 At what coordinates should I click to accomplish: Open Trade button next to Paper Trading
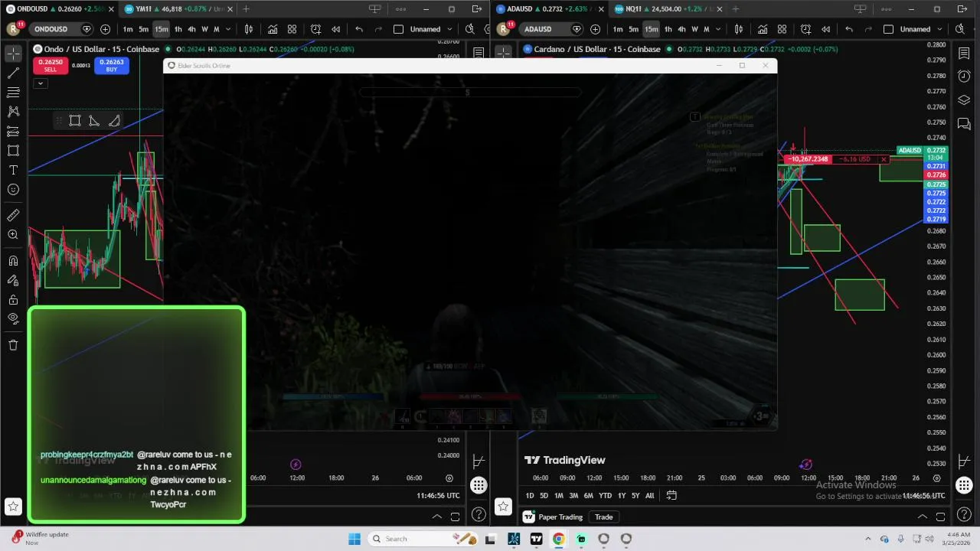pyautogui.click(x=603, y=517)
